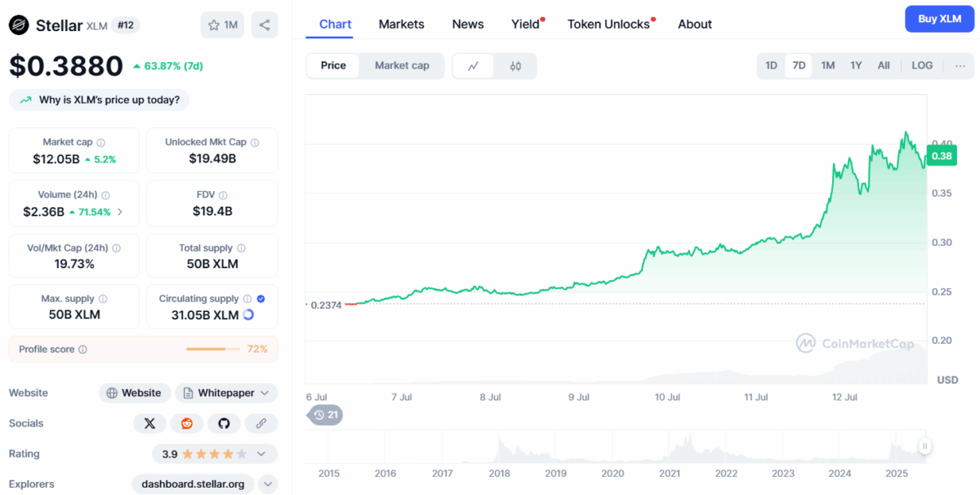Image resolution: width=980 pixels, height=495 pixels.
Task: Open Volume (24h) info icon
Action: pos(105,195)
